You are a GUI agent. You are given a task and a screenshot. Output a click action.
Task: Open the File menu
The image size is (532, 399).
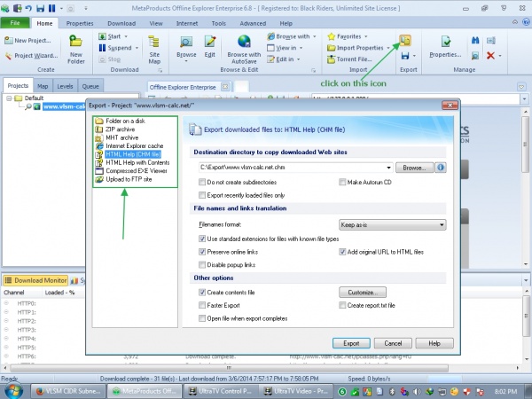coord(14,23)
